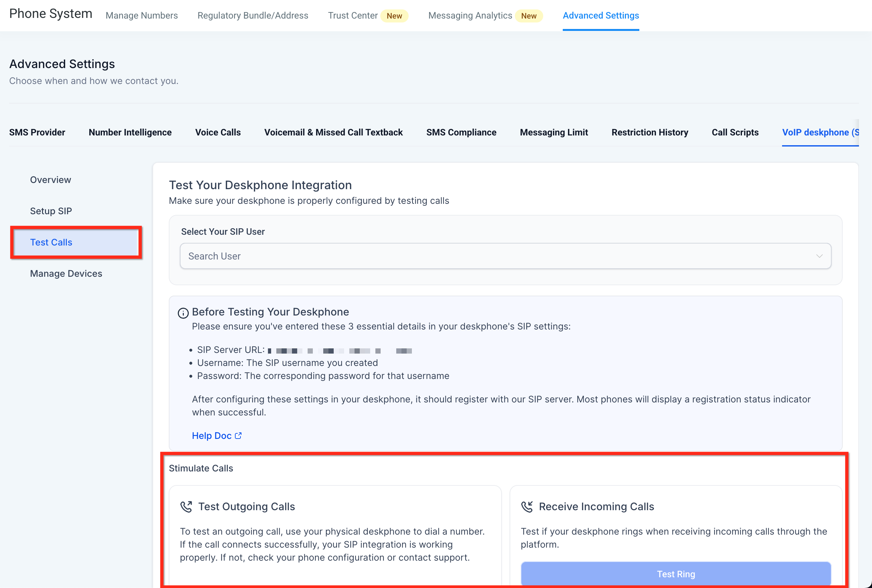Click the outgoing call phone icon
The width and height of the screenshot is (872, 588).
(186, 507)
